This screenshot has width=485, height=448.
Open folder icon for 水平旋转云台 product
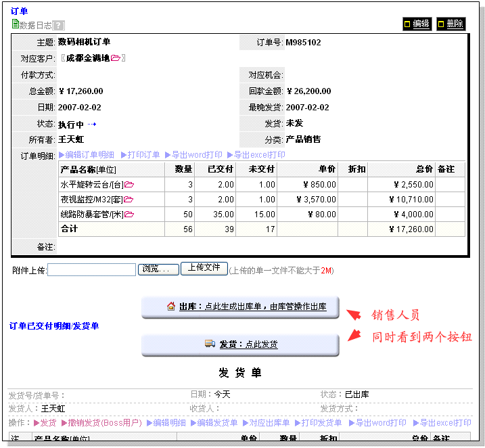point(129,184)
